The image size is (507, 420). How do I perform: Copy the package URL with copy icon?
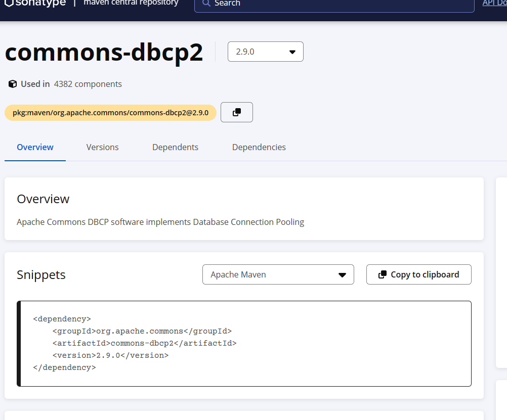coord(237,112)
